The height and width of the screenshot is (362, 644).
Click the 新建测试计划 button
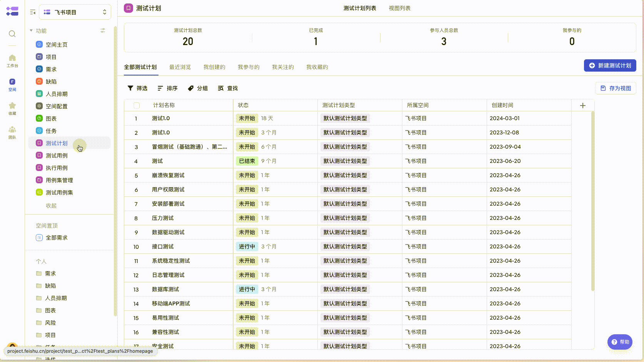point(610,65)
